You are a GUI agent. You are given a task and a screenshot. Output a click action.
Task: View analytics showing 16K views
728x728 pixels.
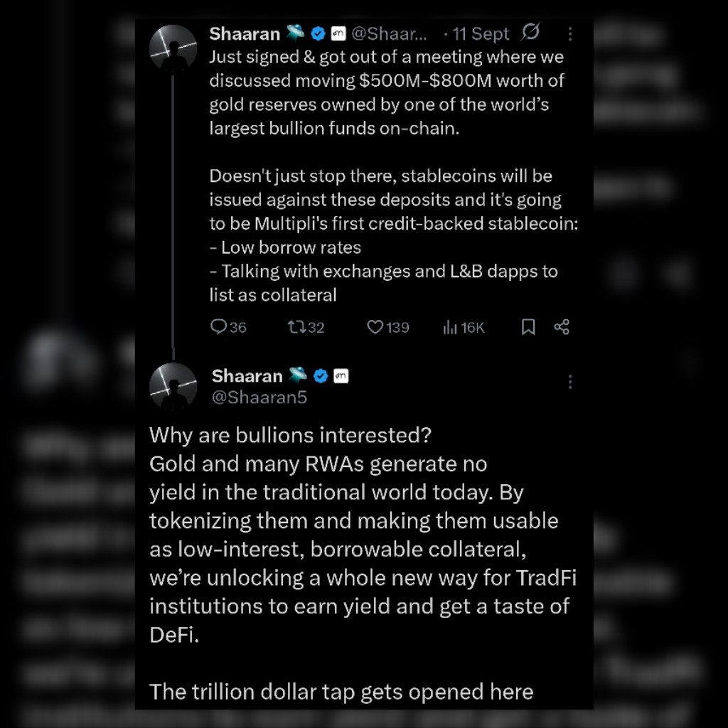click(463, 327)
